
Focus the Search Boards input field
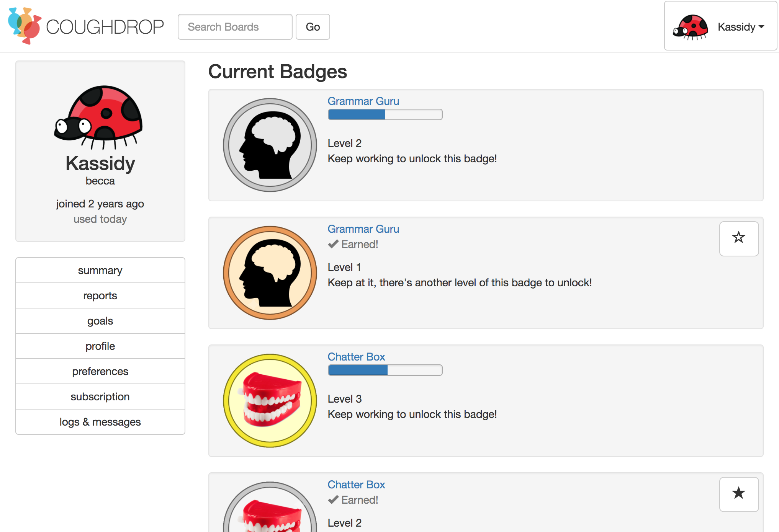pos(235,27)
